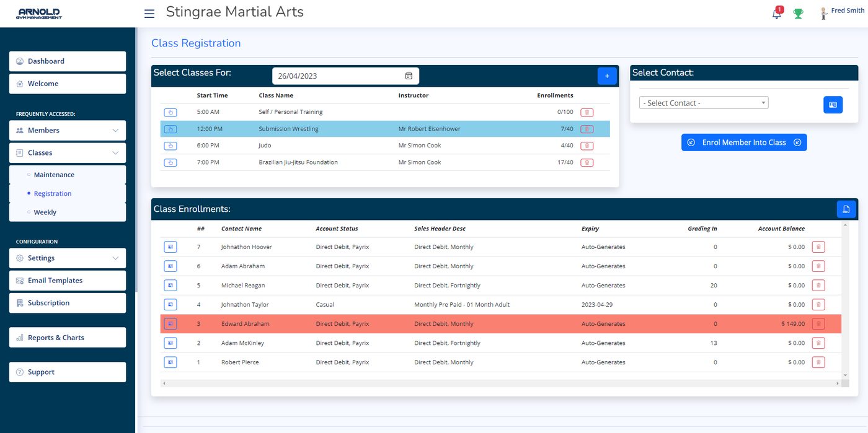This screenshot has height=433, width=868.
Task: Click the green trophy icon
Action: pyautogui.click(x=799, y=13)
